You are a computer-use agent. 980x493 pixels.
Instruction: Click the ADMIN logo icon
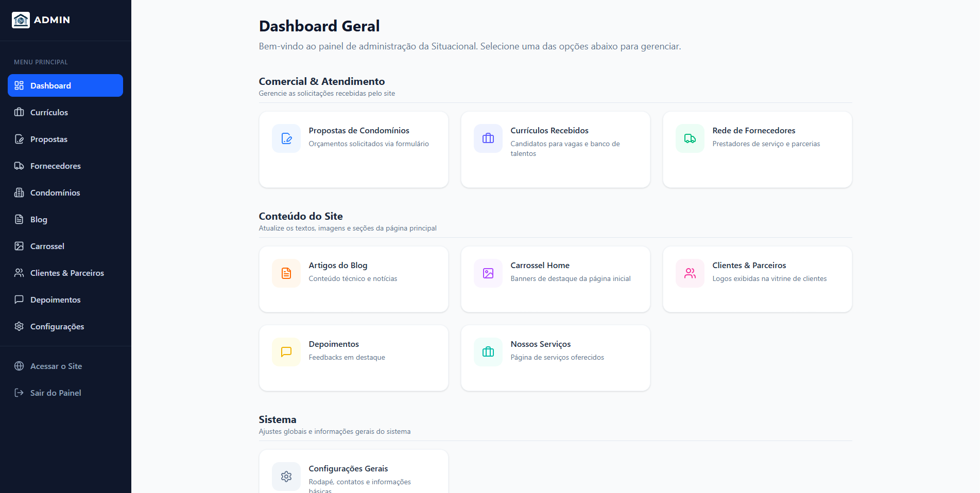pos(21,20)
